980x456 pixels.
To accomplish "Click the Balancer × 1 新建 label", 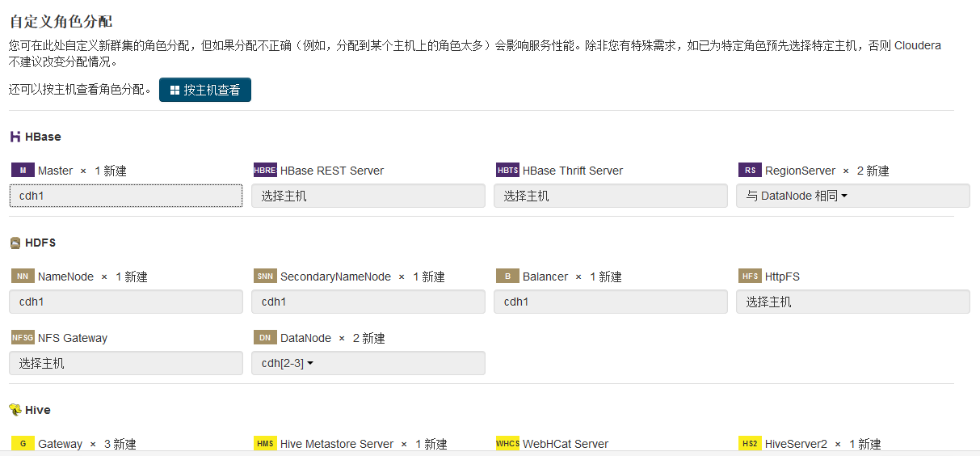I will pos(572,277).
